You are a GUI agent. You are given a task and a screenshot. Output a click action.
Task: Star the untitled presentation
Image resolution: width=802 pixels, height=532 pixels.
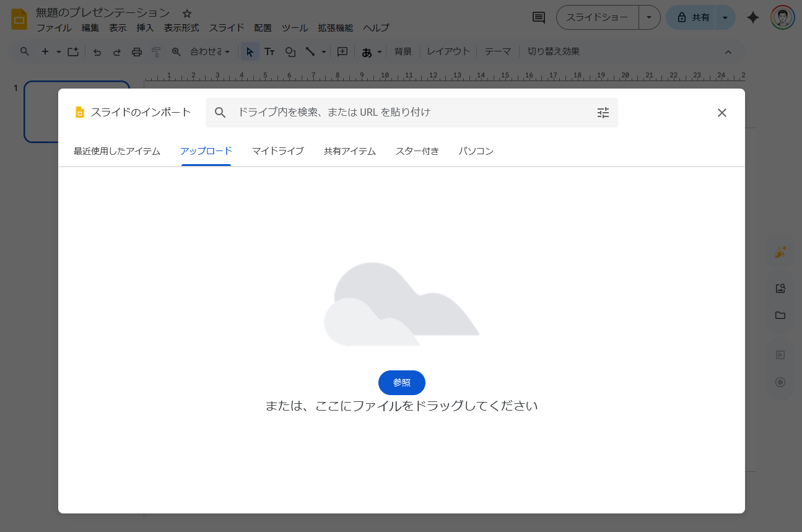tap(187, 13)
